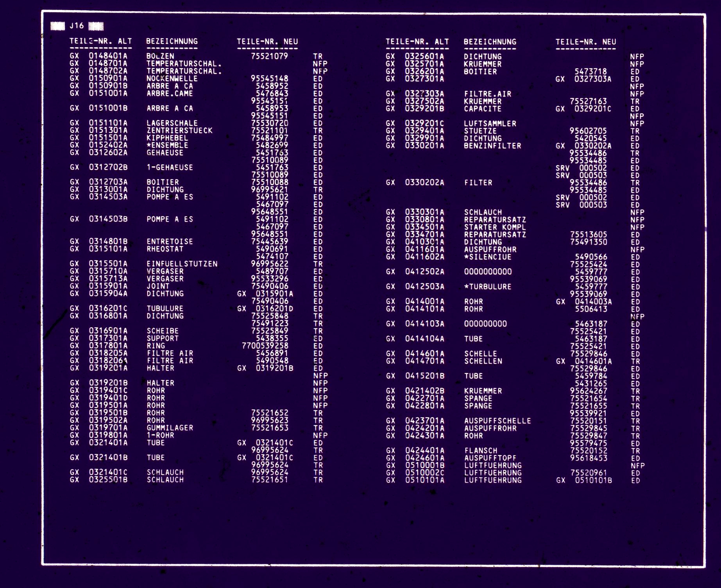
Task: Select the SUPPORT description
Action: (163, 338)
